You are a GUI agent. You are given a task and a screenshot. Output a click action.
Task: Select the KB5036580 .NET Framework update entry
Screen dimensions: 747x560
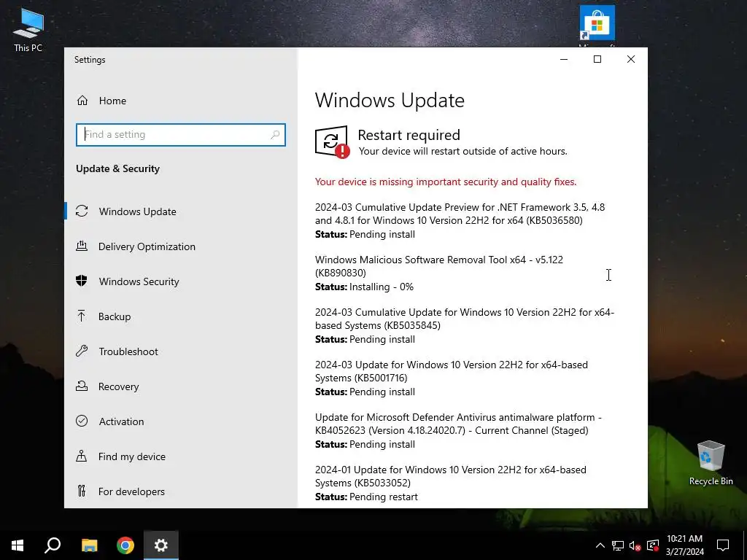(460, 220)
